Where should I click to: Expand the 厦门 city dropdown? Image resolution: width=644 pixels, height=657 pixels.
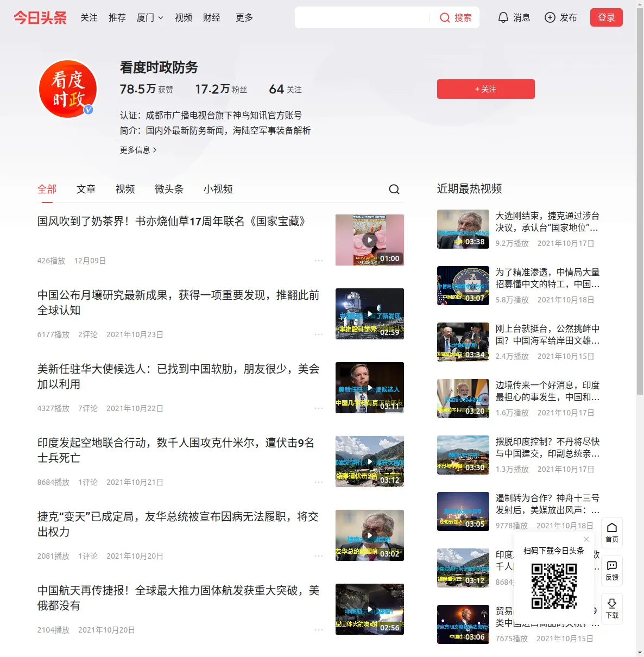click(150, 17)
